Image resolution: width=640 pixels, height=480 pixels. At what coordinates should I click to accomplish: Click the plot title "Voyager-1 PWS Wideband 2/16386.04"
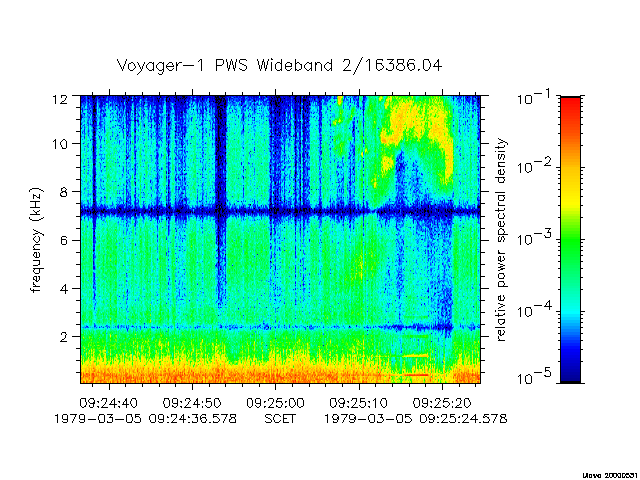click(x=279, y=66)
